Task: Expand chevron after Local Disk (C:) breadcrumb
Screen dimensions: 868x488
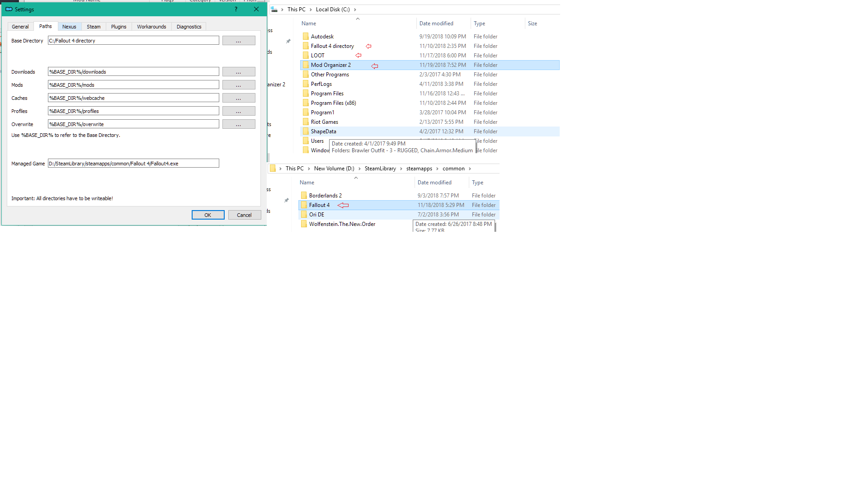Action: [355, 9]
